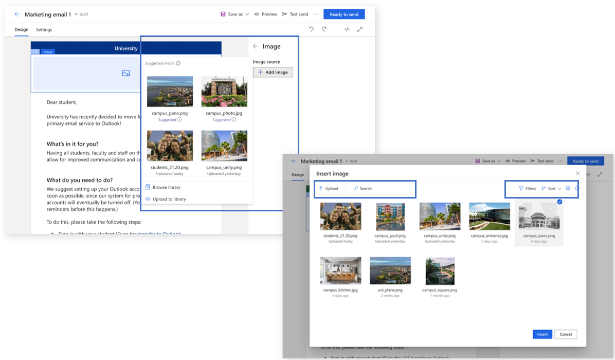The image size is (615, 360).
Task: Select campus_entrance.jpg thumbnail
Action: tap(489, 216)
